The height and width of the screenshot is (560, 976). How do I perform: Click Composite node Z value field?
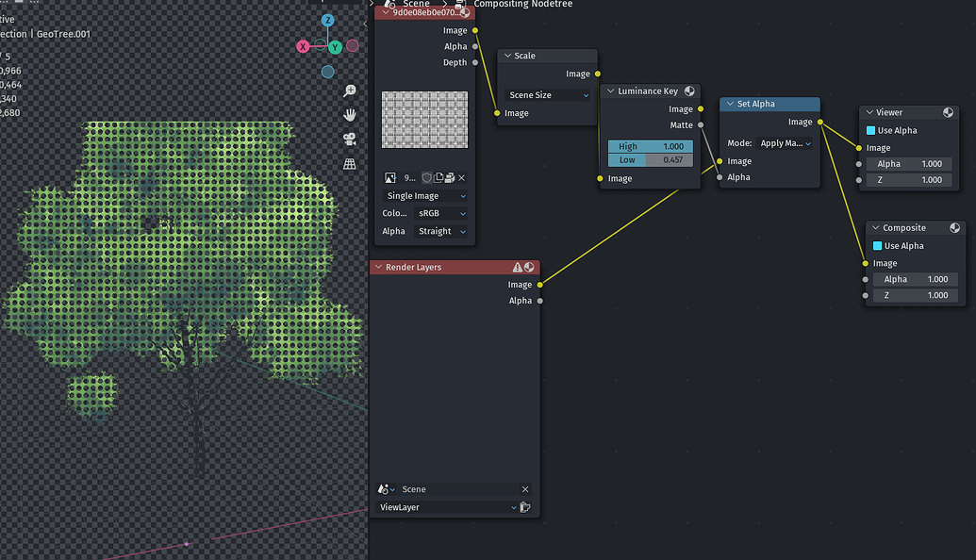916,296
